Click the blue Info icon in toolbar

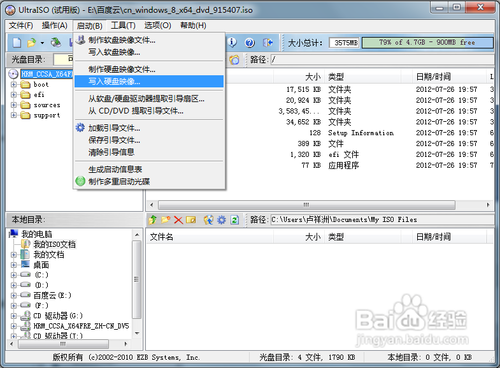coord(232,42)
